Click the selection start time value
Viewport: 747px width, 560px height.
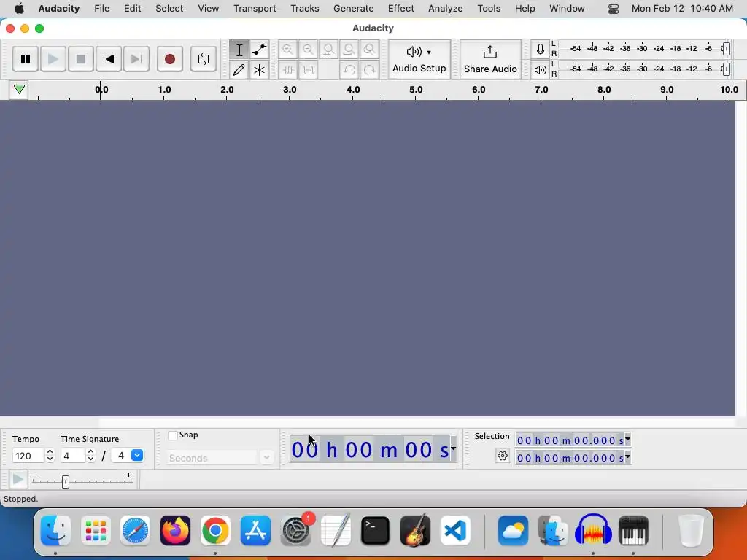coord(570,440)
